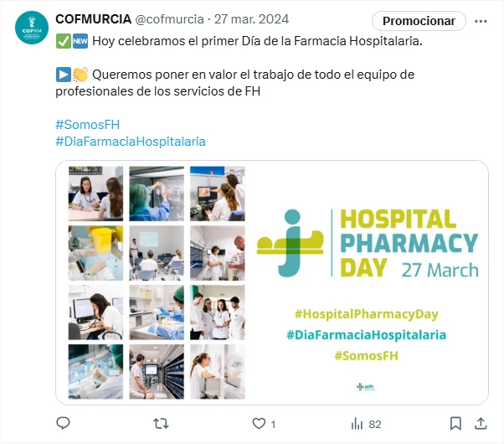Viewport: 504px width, 444px height.
Task: Click the Promocionar button
Action: (x=419, y=21)
